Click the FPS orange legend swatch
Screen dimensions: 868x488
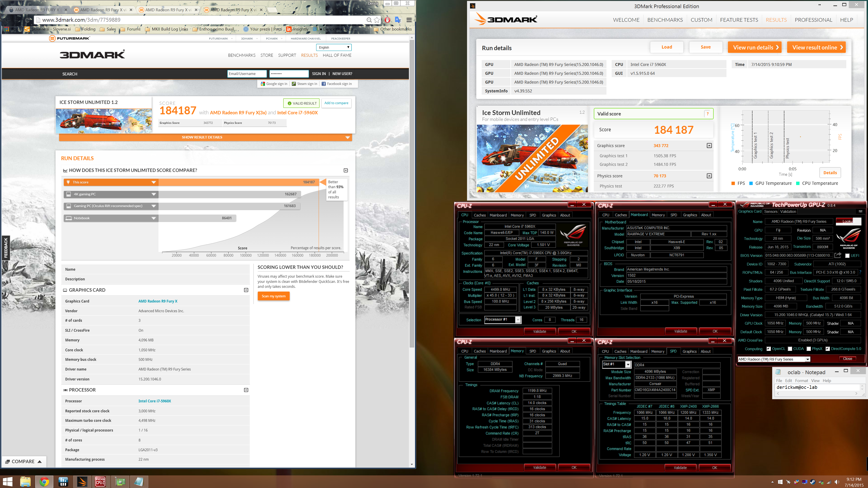[x=733, y=183]
